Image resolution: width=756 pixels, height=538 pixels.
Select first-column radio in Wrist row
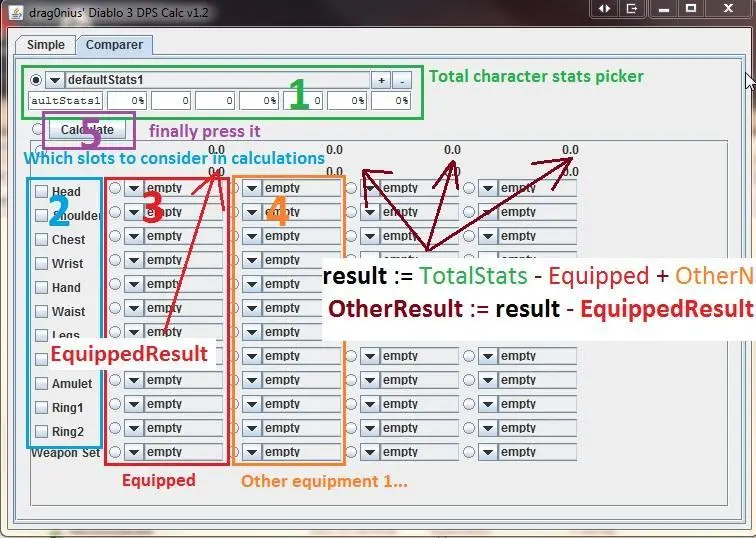(115, 260)
